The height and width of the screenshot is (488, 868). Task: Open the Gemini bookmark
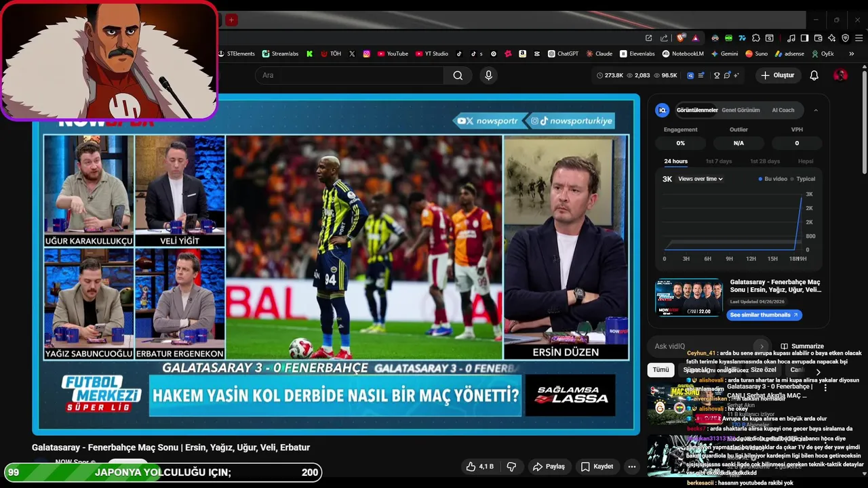point(724,54)
